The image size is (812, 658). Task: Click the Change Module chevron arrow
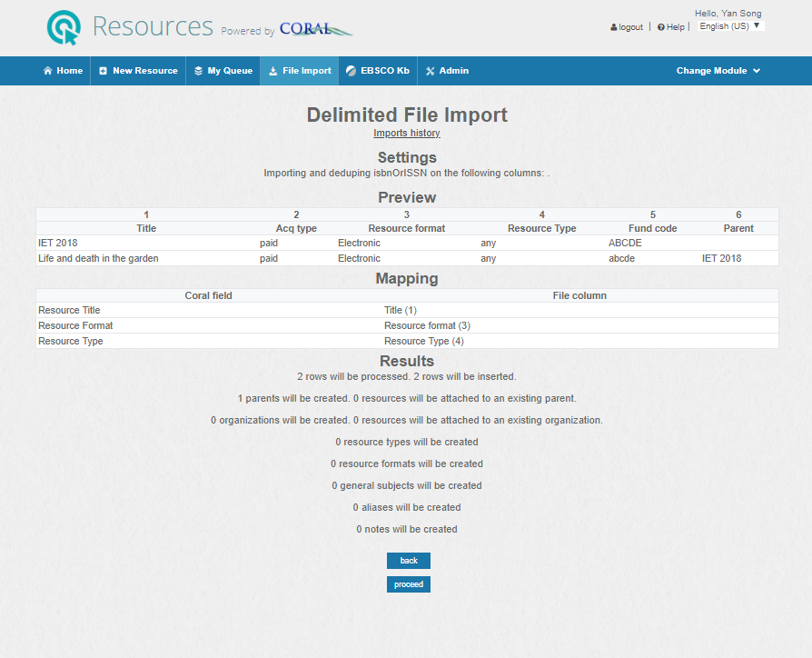[757, 71]
